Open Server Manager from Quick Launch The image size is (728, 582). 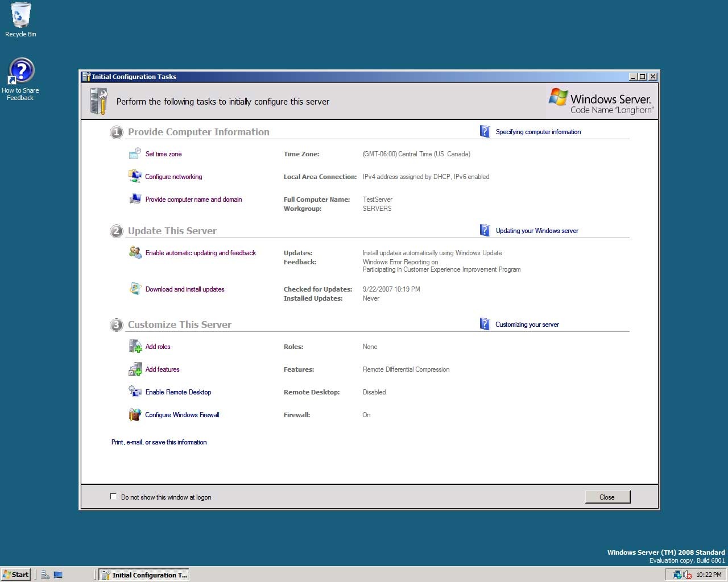pos(45,575)
